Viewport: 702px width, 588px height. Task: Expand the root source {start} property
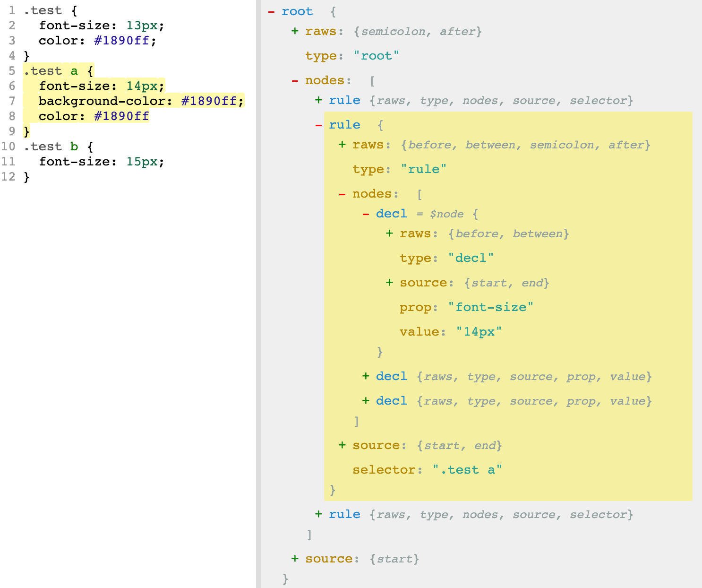point(295,559)
